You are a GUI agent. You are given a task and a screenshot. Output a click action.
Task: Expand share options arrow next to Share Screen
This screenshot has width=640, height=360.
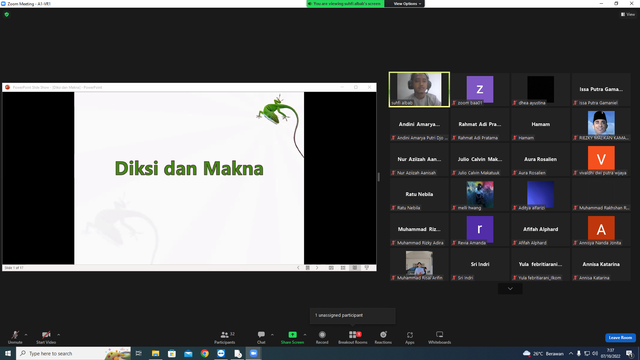tap(305, 335)
